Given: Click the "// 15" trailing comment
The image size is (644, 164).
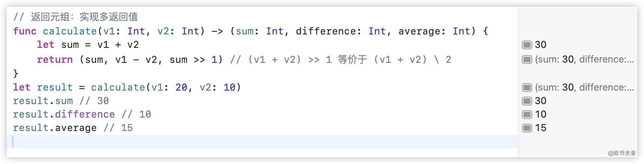Looking at the screenshot, I should [118, 128].
